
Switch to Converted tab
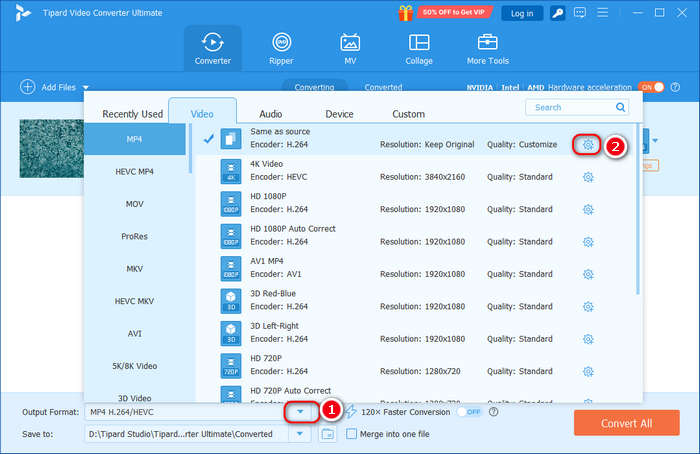coord(383,87)
